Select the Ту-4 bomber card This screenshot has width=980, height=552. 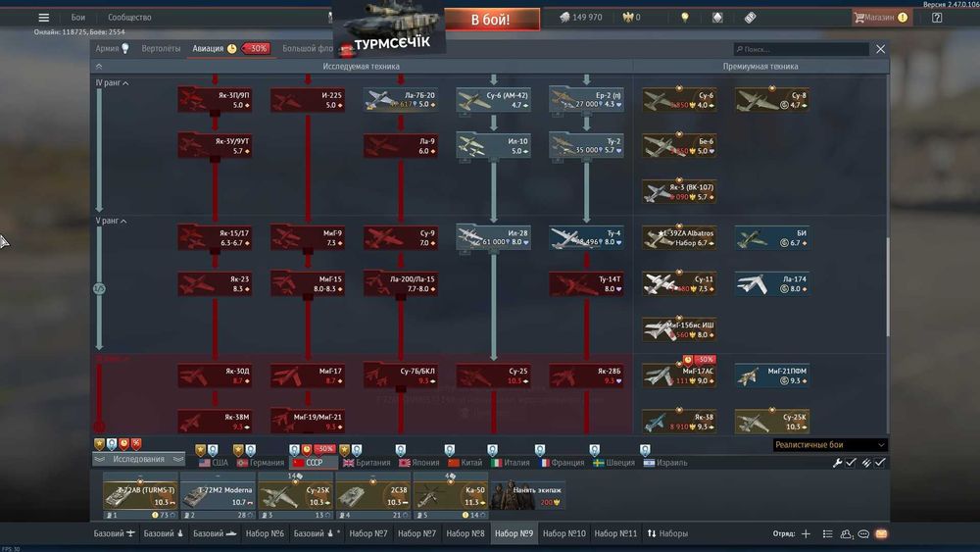click(x=586, y=237)
